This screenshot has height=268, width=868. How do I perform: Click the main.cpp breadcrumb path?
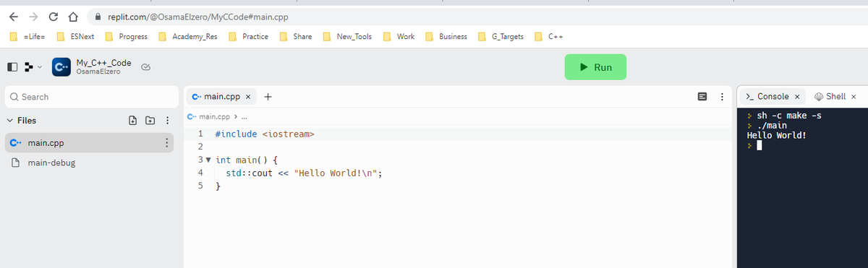pyautogui.click(x=213, y=116)
